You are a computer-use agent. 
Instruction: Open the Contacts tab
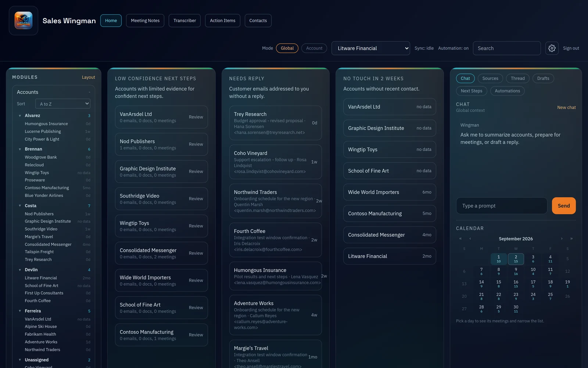click(258, 21)
